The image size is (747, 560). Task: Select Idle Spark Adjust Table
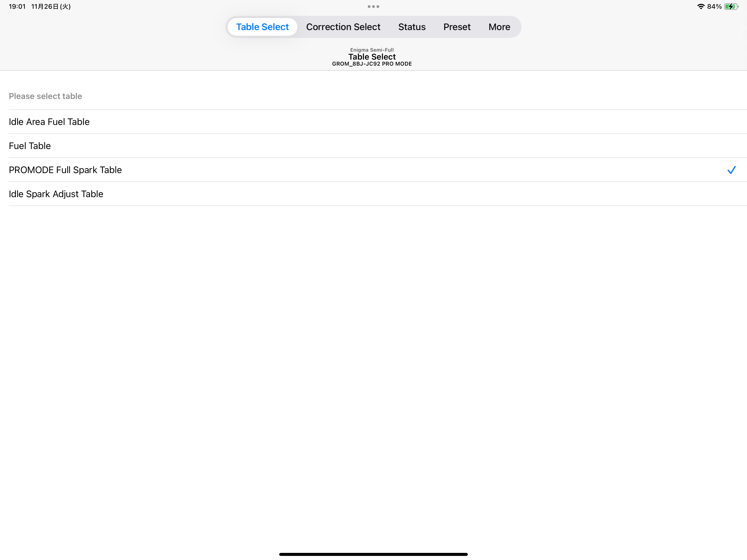[378, 194]
